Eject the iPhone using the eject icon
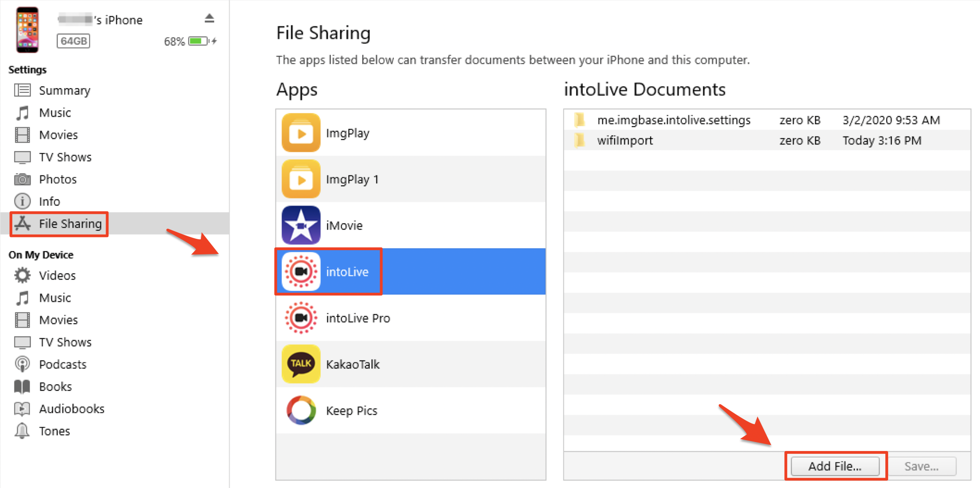Screen dimensions: 980x488 209,18
